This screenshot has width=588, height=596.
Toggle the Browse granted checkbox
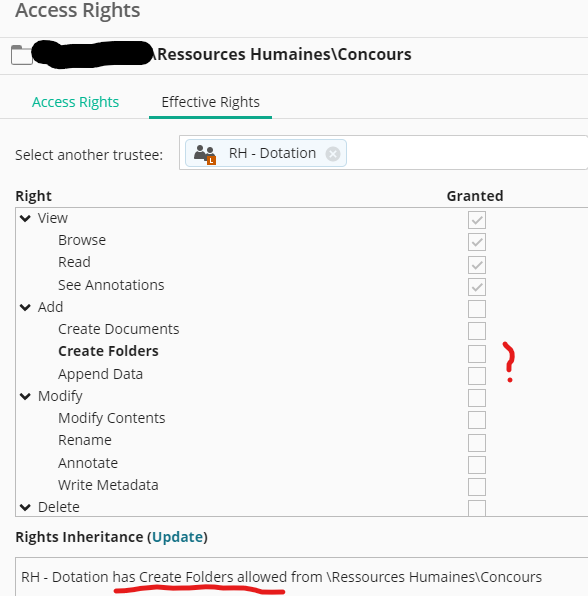pos(477,242)
